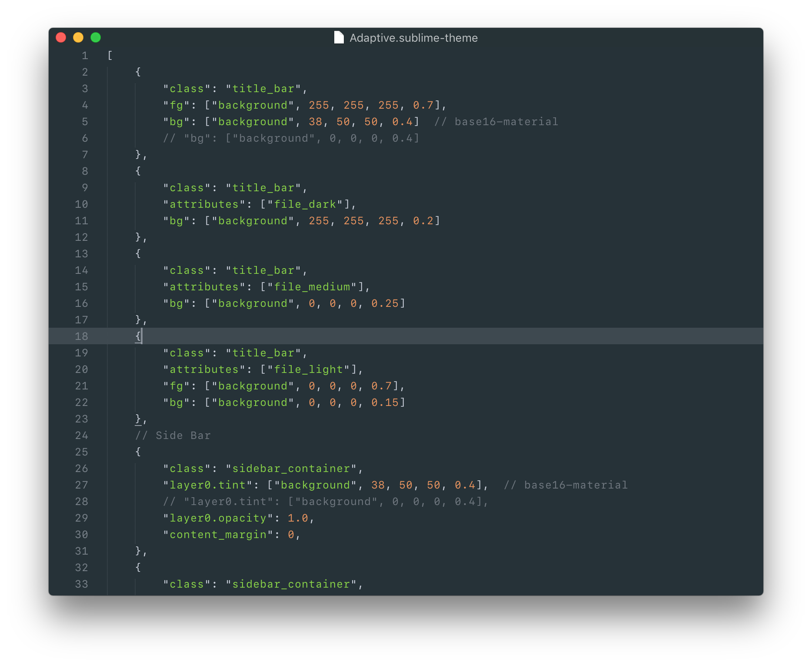Click the document icon beside Adaptive.sublime-theme title
This screenshot has height=665, width=812.
pos(339,38)
